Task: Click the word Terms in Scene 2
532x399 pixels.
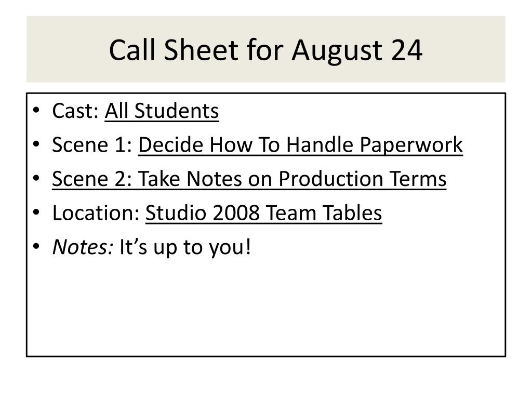Action: 418,179
